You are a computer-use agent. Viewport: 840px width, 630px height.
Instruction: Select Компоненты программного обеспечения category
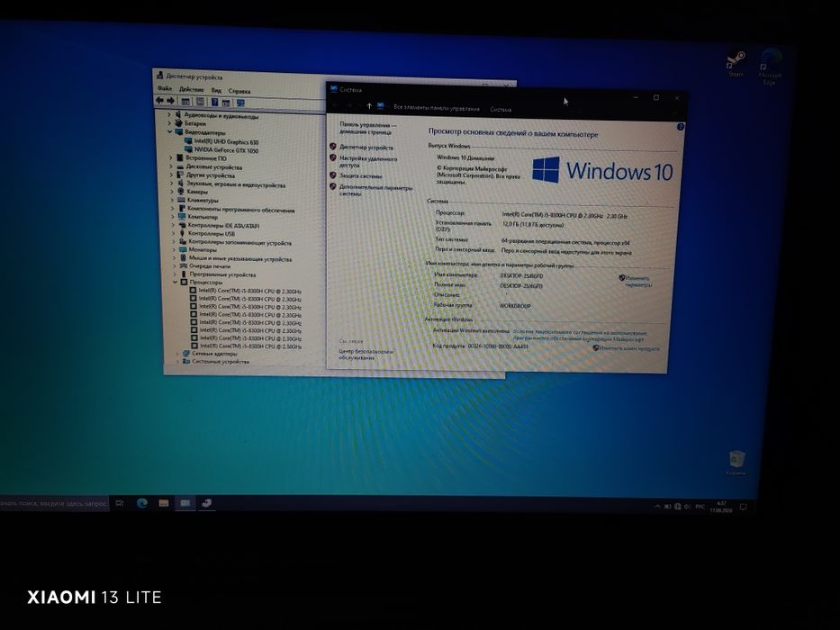point(240,210)
